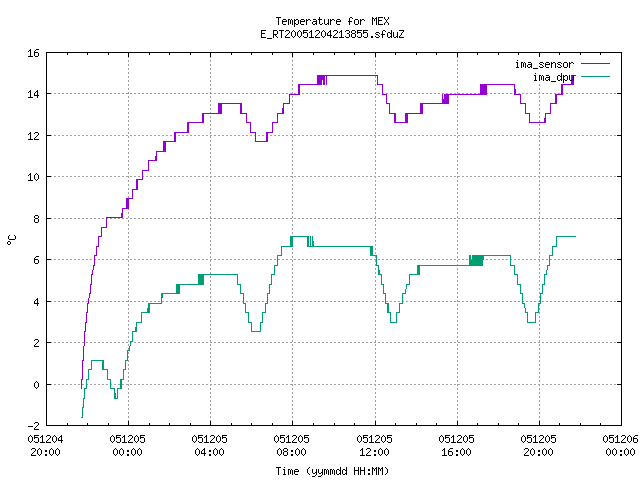
Task: Click the x-axis tick label 051206 00:00
Action: pyautogui.click(x=620, y=446)
